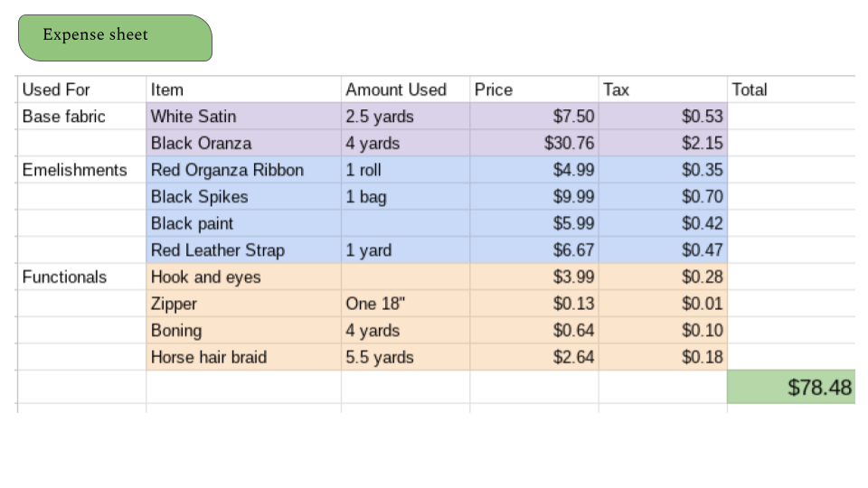This screenshot has width=868, height=488.
Task: Select the Tax header cell
Action: [x=663, y=89]
